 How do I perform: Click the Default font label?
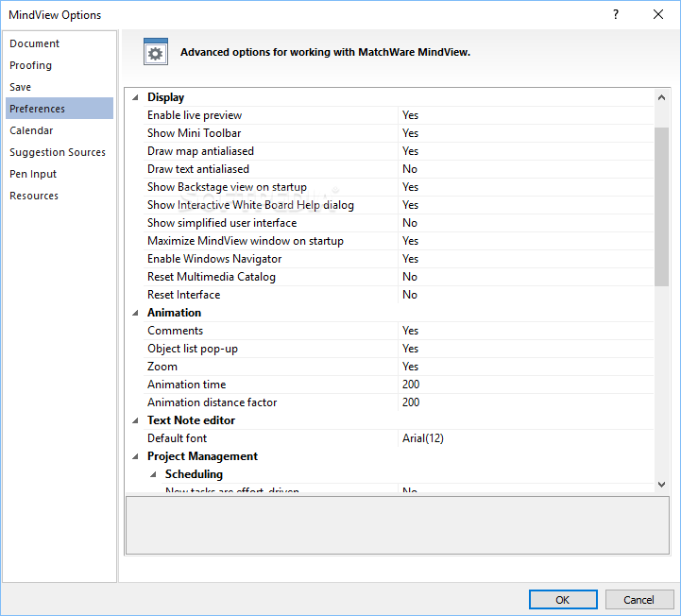178,438
